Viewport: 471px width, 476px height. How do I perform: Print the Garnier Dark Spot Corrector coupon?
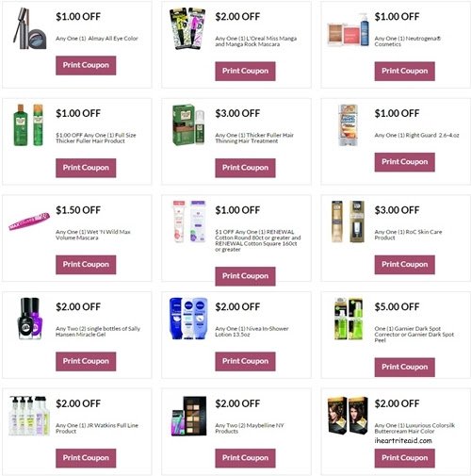point(405,367)
